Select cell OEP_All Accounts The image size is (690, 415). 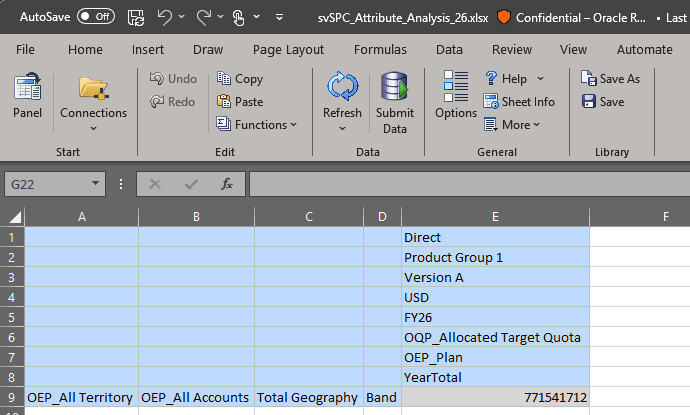pyautogui.click(x=196, y=397)
